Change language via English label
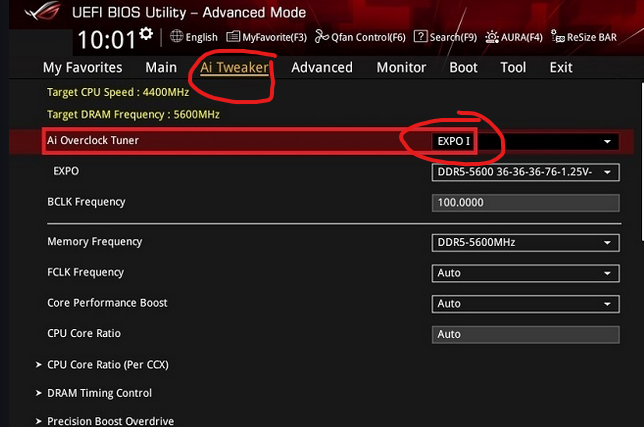This screenshot has height=427, width=644. (x=201, y=37)
